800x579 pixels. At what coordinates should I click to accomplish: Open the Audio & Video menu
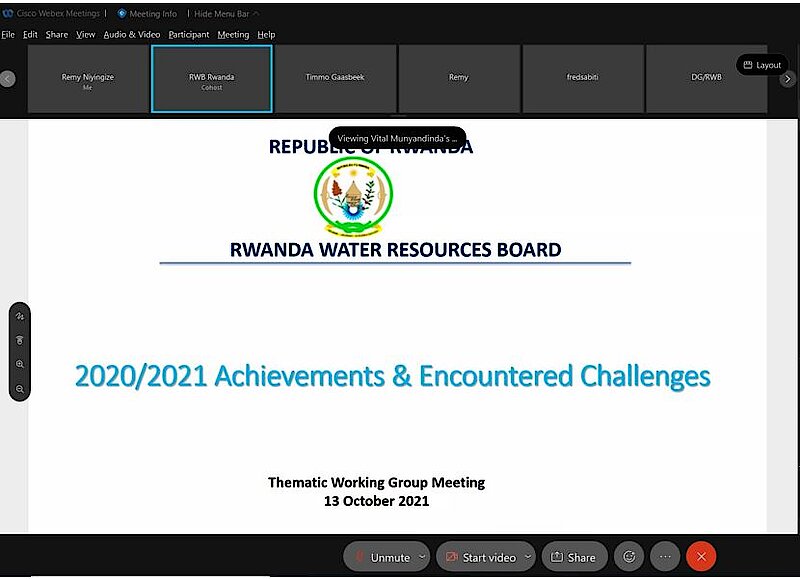[x=131, y=34]
